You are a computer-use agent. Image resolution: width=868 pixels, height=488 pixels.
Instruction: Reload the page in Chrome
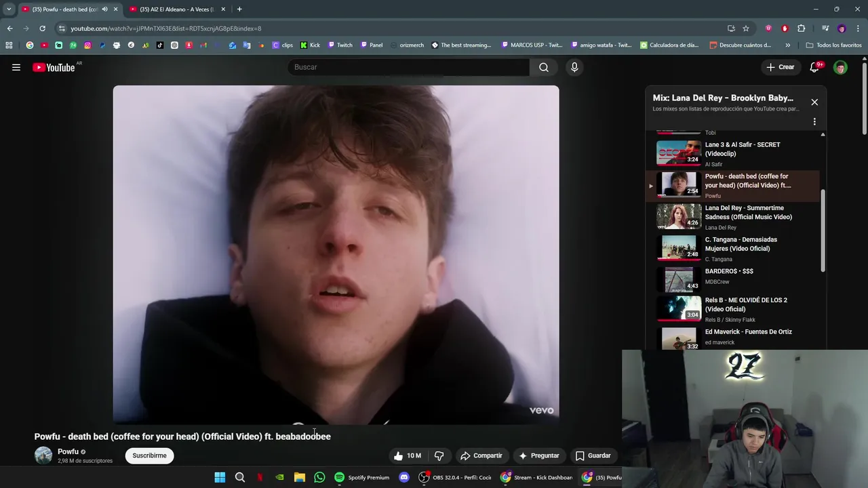pyautogui.click(x=42, y=28)
